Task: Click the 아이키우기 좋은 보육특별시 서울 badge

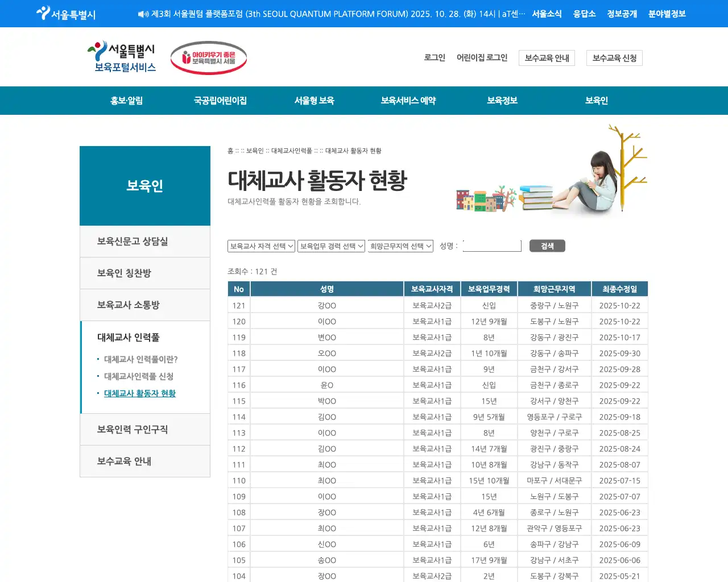Action: tap(208, 57)
